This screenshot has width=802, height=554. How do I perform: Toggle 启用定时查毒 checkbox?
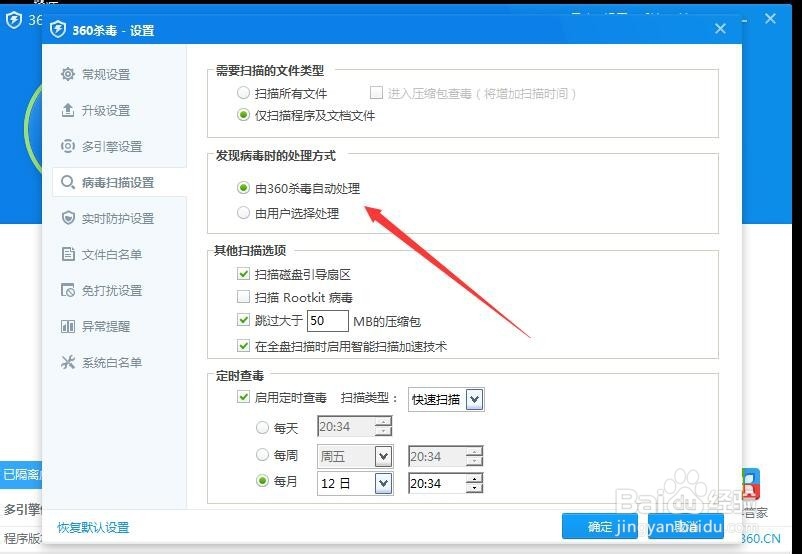(243, 396)
